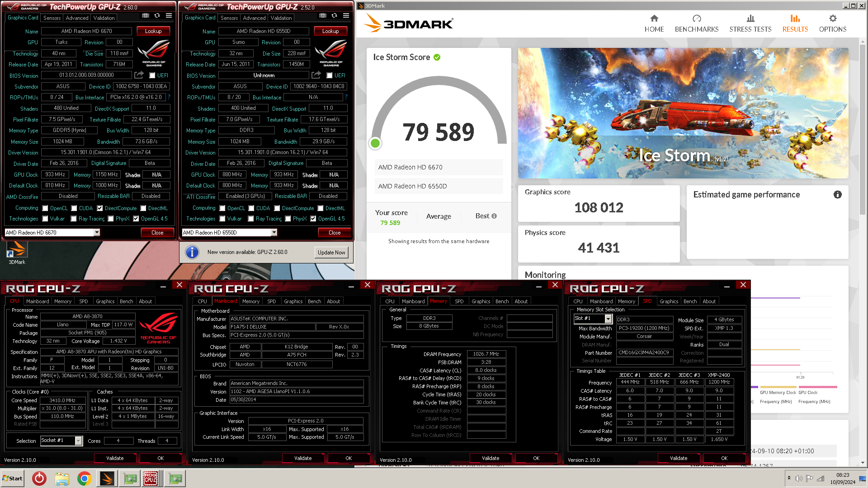The image size is (868, 488).
Task: Click the Windows Start button
Action: coord(13,479)
